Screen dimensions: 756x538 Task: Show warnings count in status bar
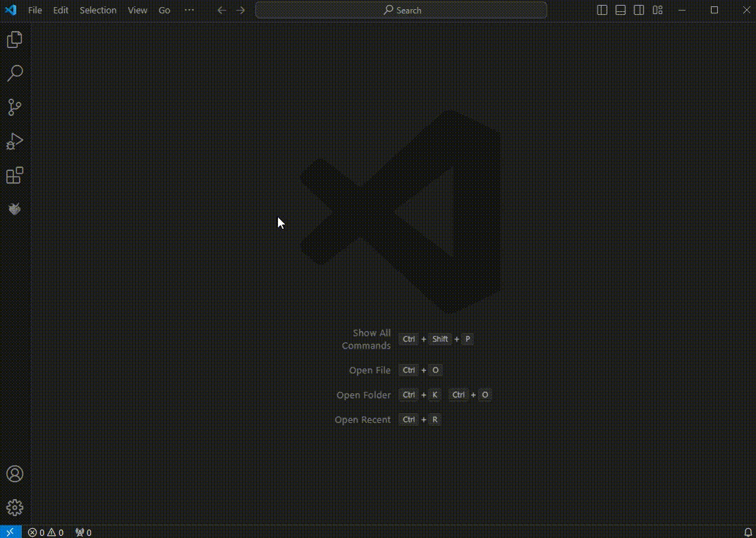(56, 532)
